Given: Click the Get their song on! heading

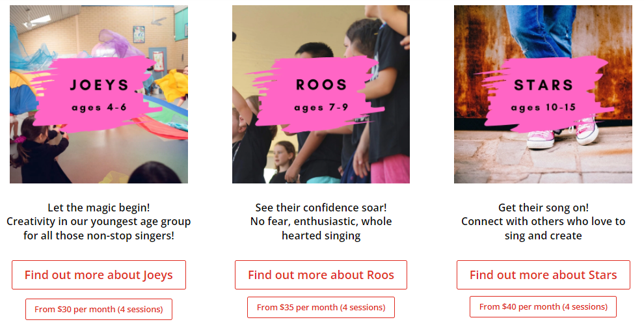Looking at the screenshot, I should pos(543,208).
